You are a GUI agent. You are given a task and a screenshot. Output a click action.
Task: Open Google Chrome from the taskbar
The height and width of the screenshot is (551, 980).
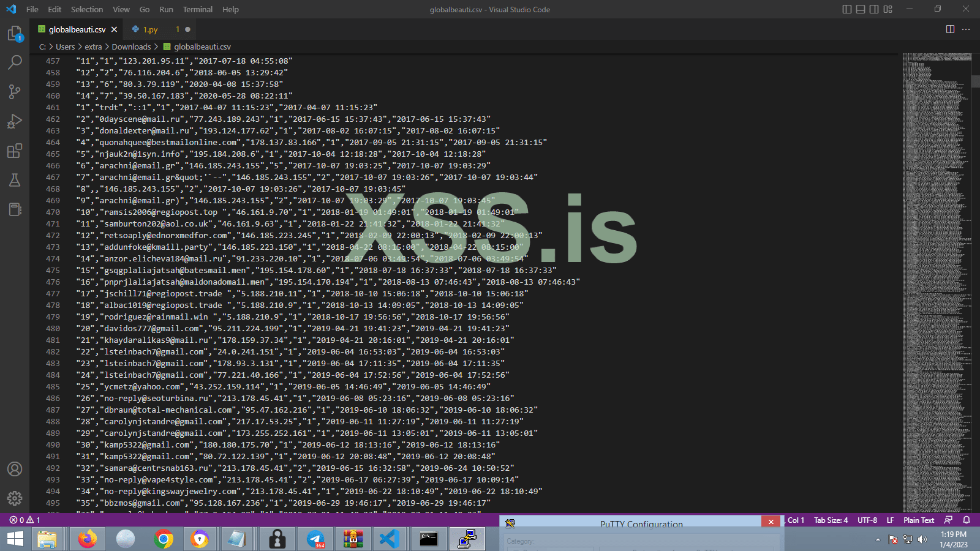click(x=164, y=539)
